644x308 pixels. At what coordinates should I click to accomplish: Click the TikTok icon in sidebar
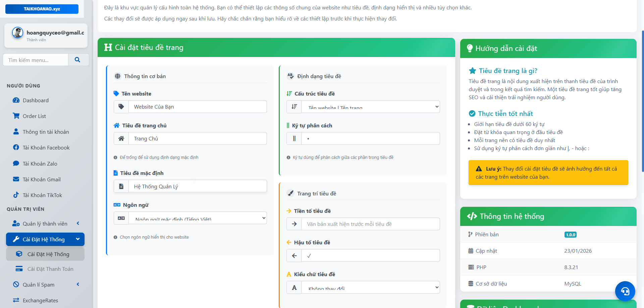(16, 195)
